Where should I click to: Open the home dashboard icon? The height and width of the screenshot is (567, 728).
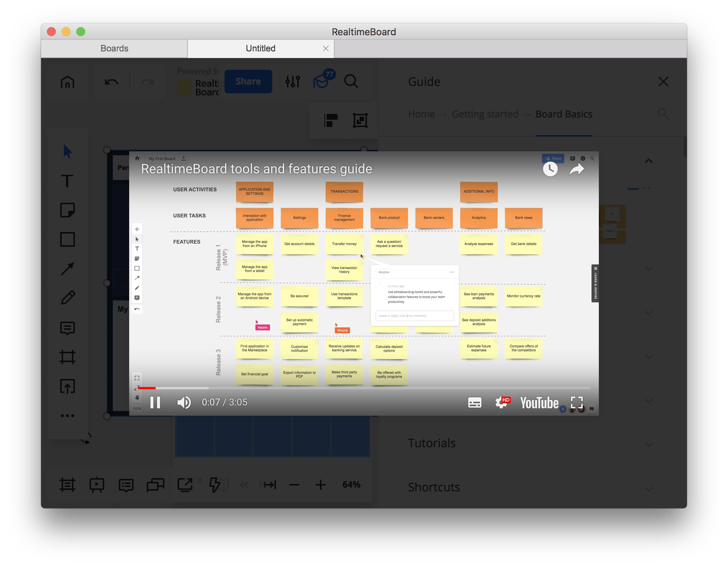point(68,82)
